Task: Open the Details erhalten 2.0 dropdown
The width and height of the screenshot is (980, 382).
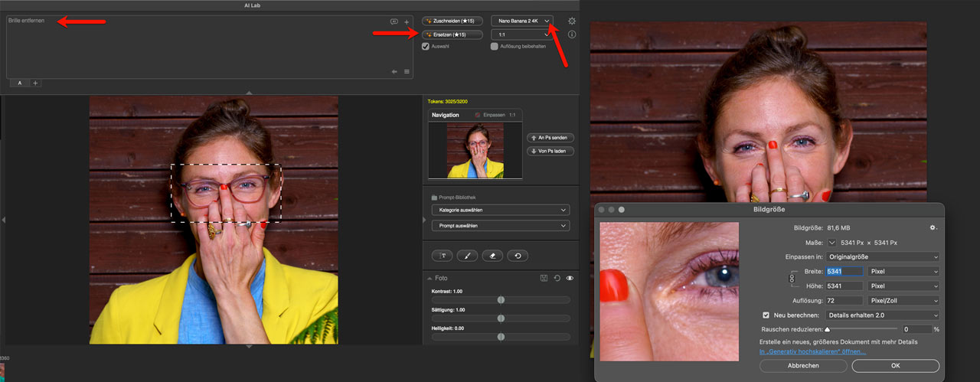Action: pyautogui.click(x=883, y=315)
